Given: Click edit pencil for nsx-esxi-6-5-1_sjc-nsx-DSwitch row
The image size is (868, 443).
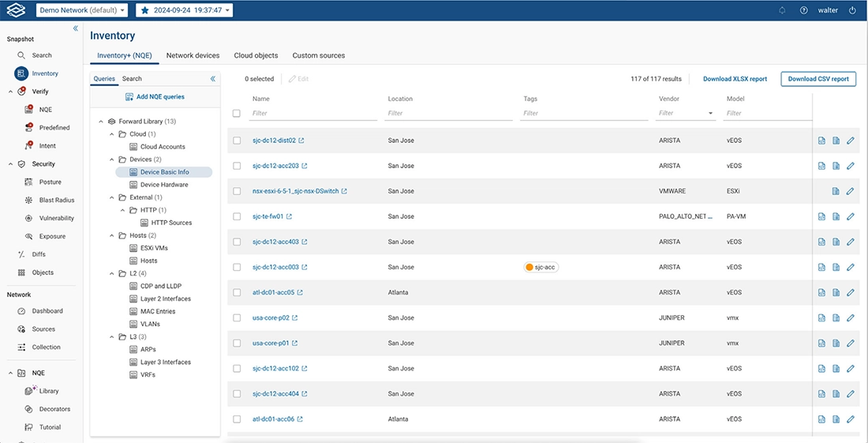Looking at the screenshot, I should [851, 191].
